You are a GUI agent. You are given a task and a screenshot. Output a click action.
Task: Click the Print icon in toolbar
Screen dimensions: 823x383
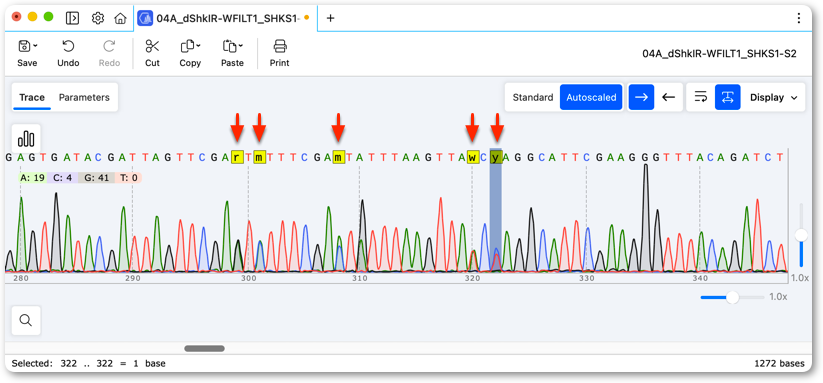(x=280, y=47)
